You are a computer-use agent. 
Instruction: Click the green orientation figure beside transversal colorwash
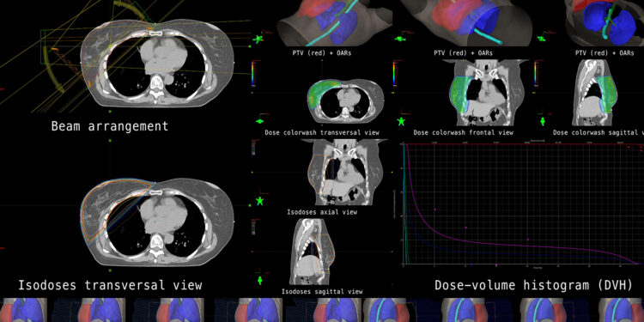tap(259, 122)
